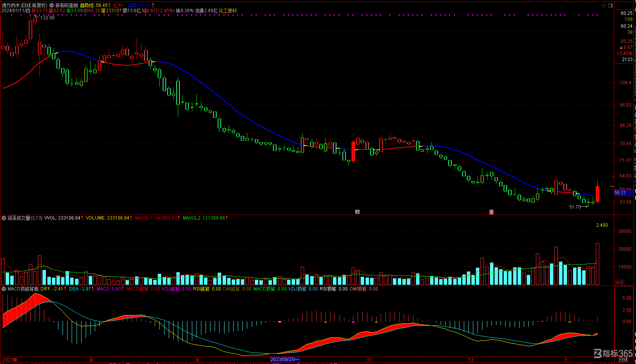Click the ▲6.67 price change in quote panel
Image resolution: width=636 pixels, height=364 pixels.
626,47
